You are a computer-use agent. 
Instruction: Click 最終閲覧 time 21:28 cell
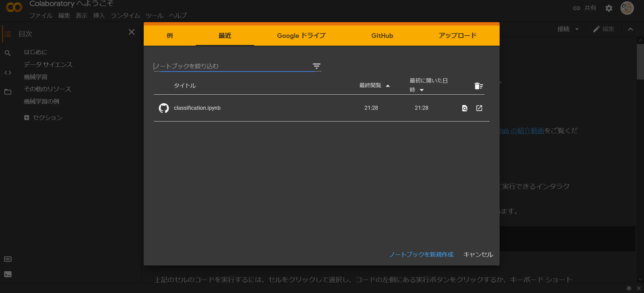(371, 108)
